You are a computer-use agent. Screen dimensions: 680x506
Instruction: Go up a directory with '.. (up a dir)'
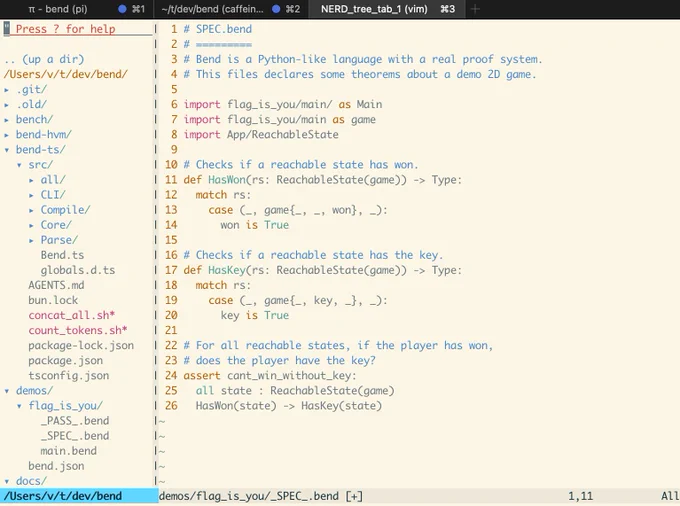(x=44, y=59)
